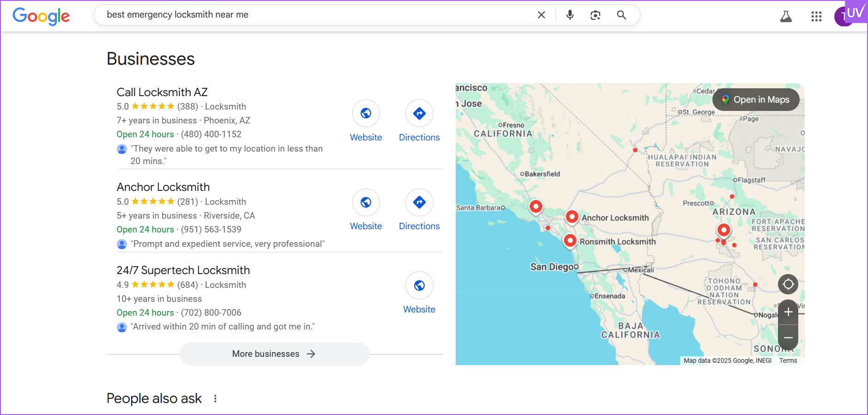Viewport: 868px width, 415px height.
Task: Get directions to Call Locksmith AZ
Action: pos(419,113)
